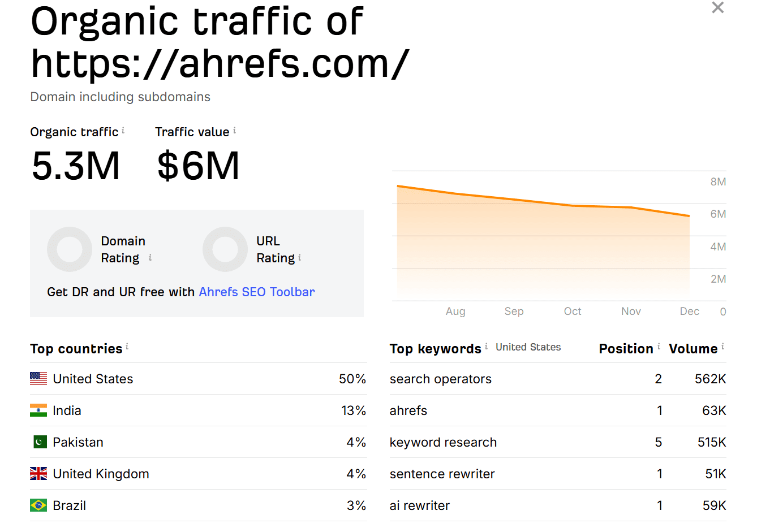Image resolution: width=757 pixels, height=532 pixels.
Task: Click the Aug label on chart axis
Action: tap(455, 311)
